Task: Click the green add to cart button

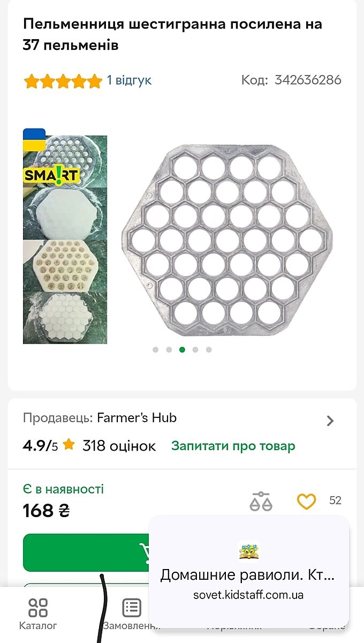Action: click(86, 552)
